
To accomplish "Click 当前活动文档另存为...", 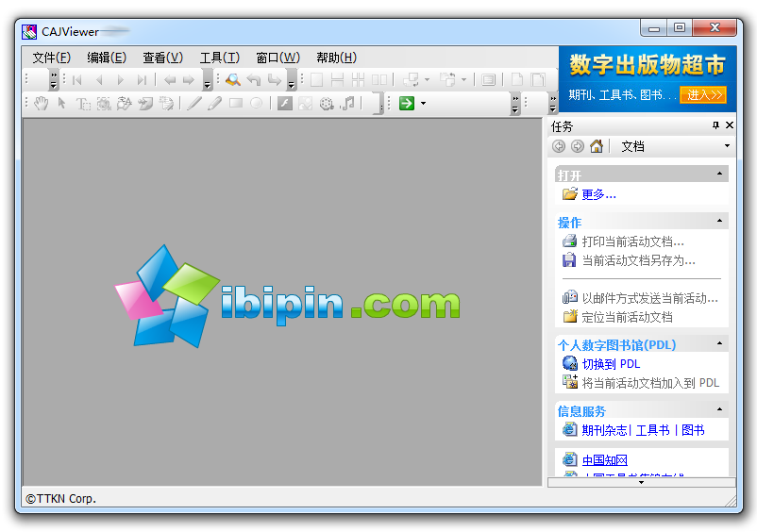I will (x=638, y=260).
